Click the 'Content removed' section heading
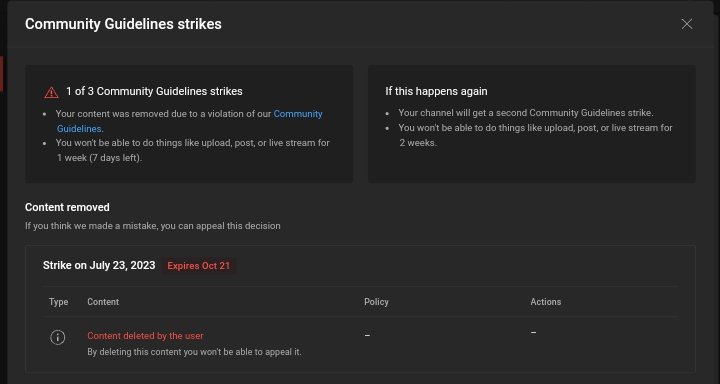 click(x=67, y=207)
